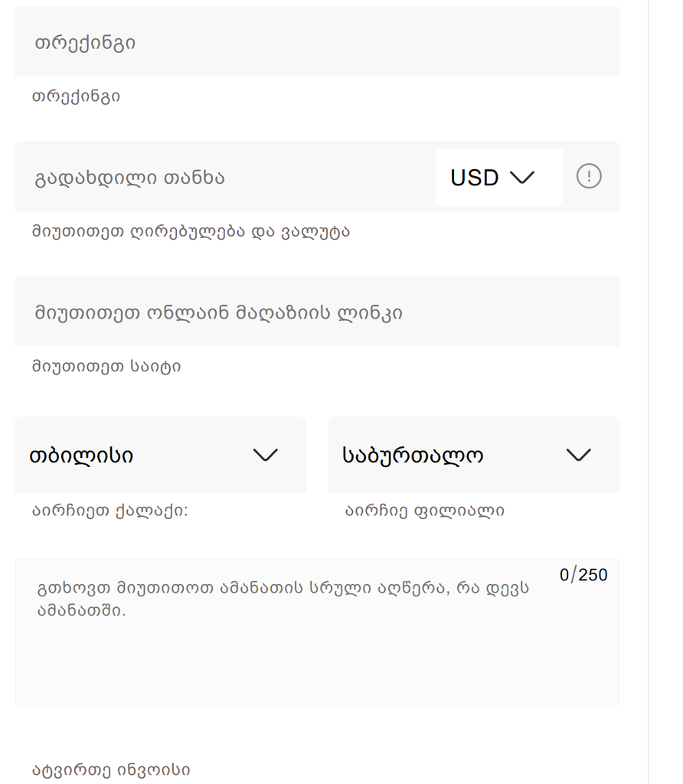Click the მიუთითეთ ღირებულება და ვალუტა hint text
The width and height of the screenshot is (683, 784).
click(x=191, y=231)
